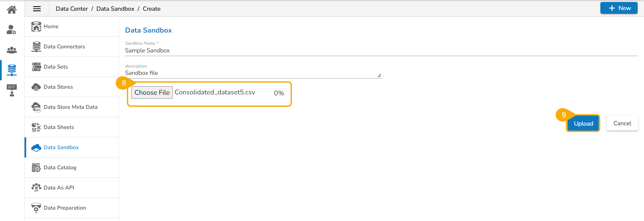644x221 pixels.
Task: Open Data Sets menu item
Action: click(56, 67)
